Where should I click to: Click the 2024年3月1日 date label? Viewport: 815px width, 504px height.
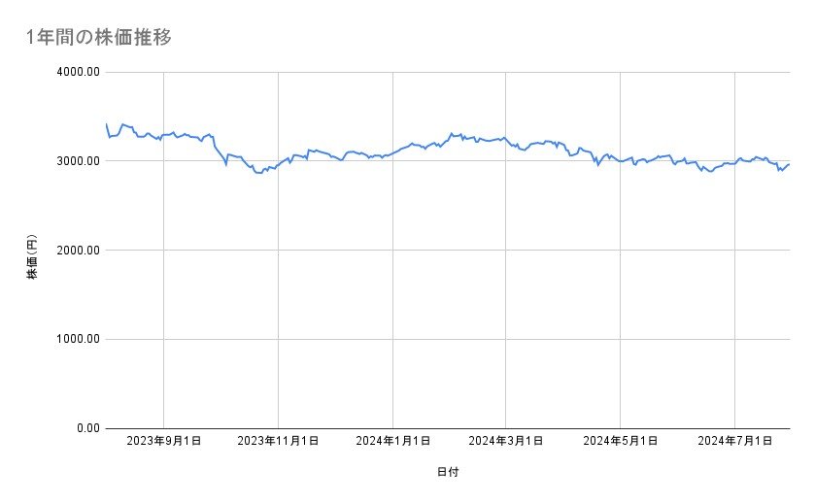click(x=506, y=442)
